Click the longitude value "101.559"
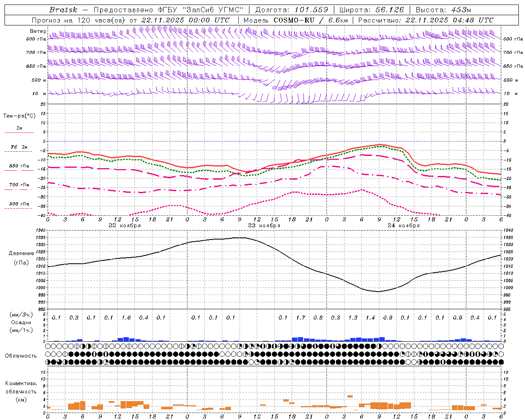This screenshot has height=420, width=525. (x=311, y=10)
